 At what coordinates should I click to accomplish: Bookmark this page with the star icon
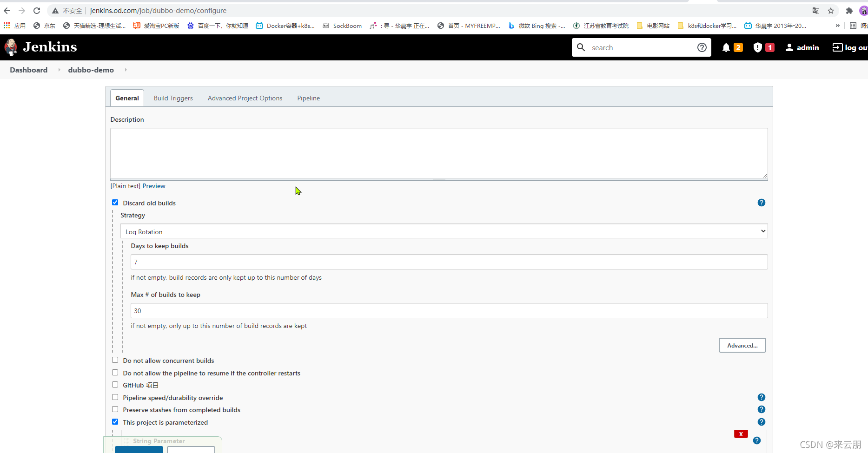click(x=831, y=11)
